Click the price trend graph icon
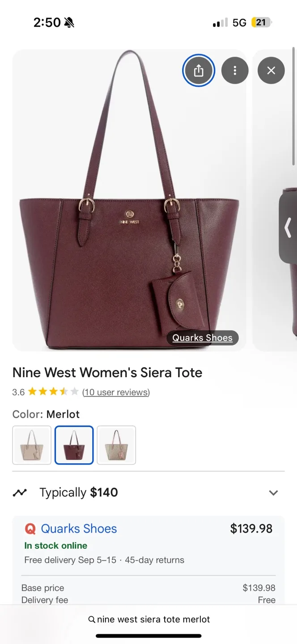Image resolution: width=297 pixels, height=644 pixels. click(20, 493)
